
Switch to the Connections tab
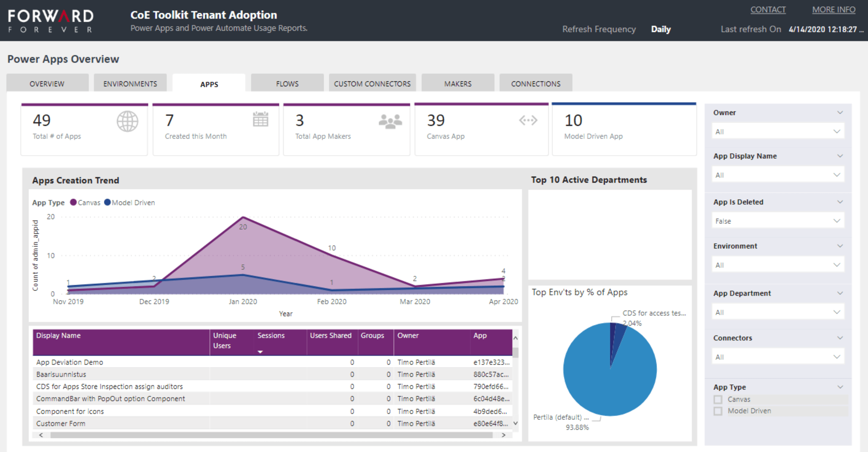coord(536,83)
